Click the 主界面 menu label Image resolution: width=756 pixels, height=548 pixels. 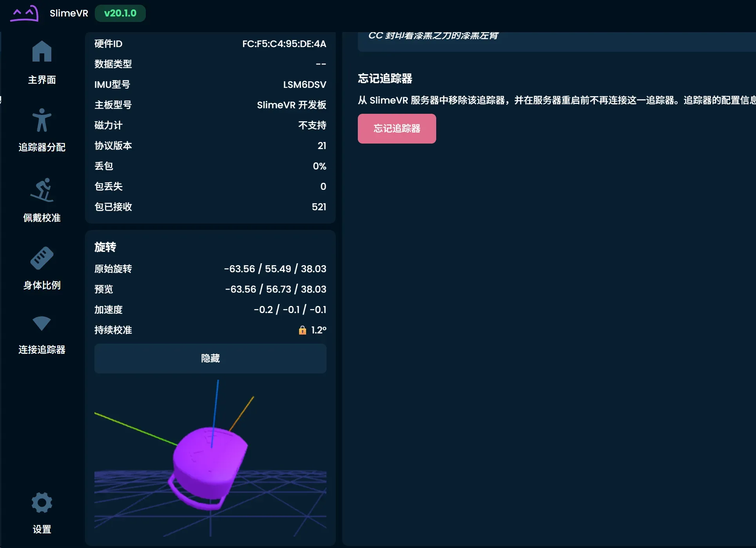42,80
